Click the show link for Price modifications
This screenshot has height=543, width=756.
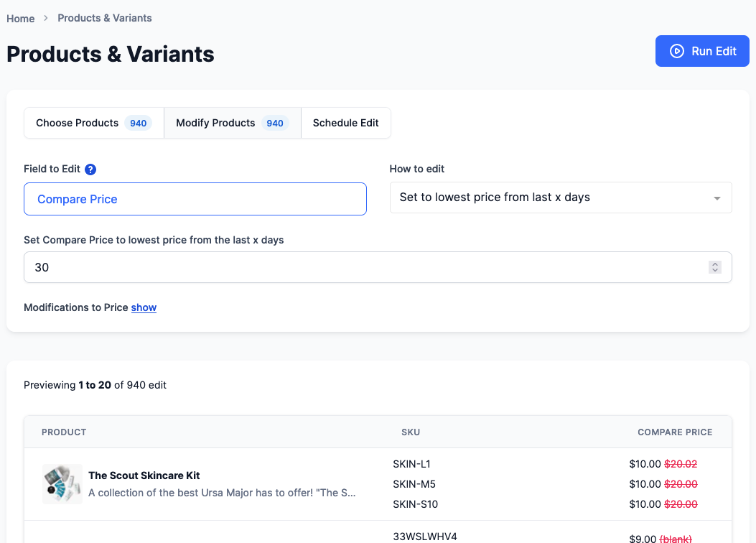pos(144,307)
